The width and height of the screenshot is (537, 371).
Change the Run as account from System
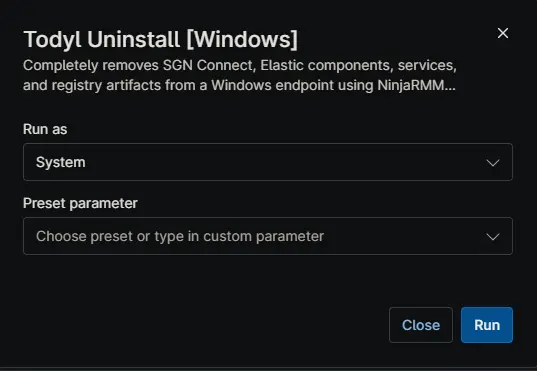click(268, 162)
